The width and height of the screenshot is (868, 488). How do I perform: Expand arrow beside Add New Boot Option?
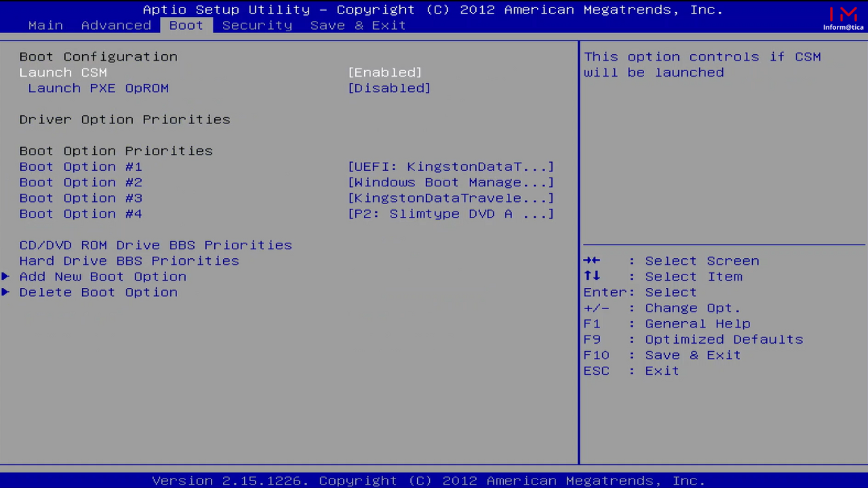[x=5, y=277]
